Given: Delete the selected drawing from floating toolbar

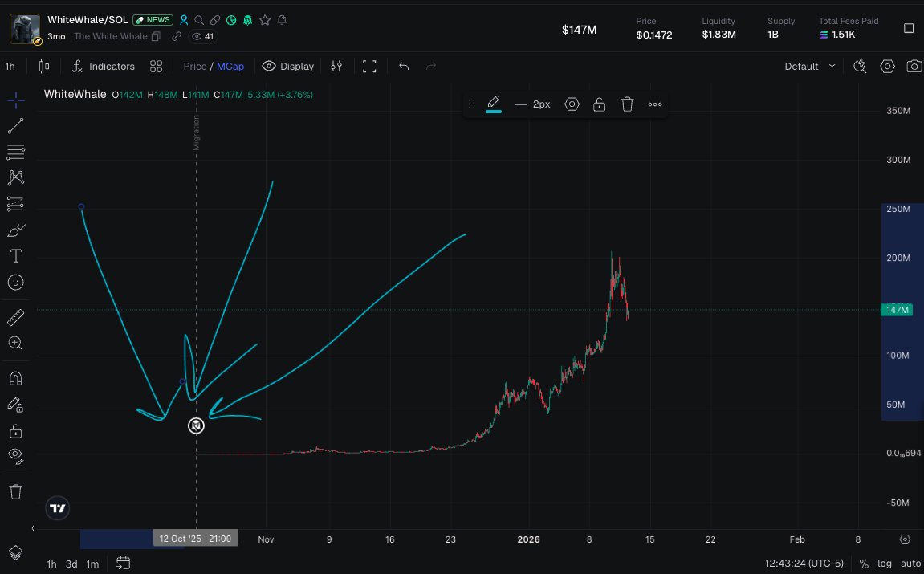Looking at the screenshot, I should [627, 104].
